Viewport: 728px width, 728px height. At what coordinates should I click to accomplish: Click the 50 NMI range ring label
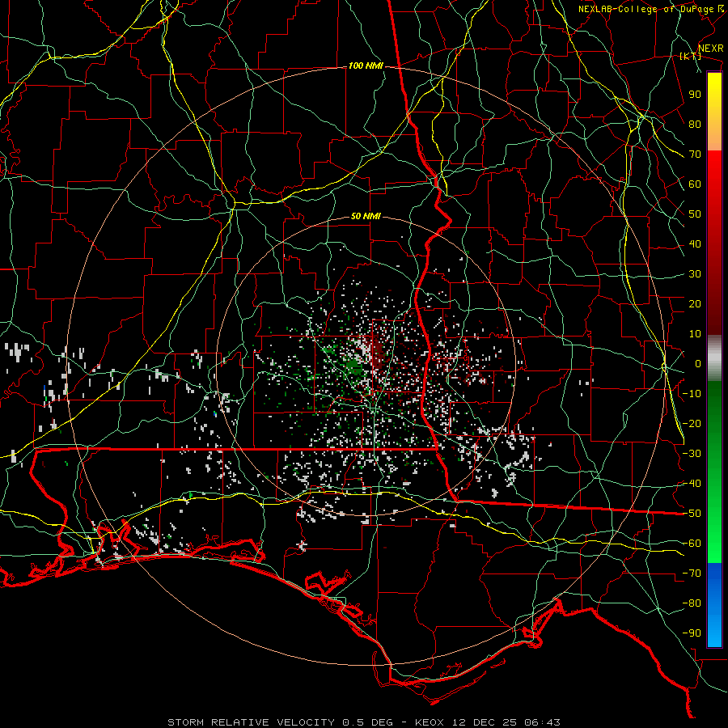[366, 216]
